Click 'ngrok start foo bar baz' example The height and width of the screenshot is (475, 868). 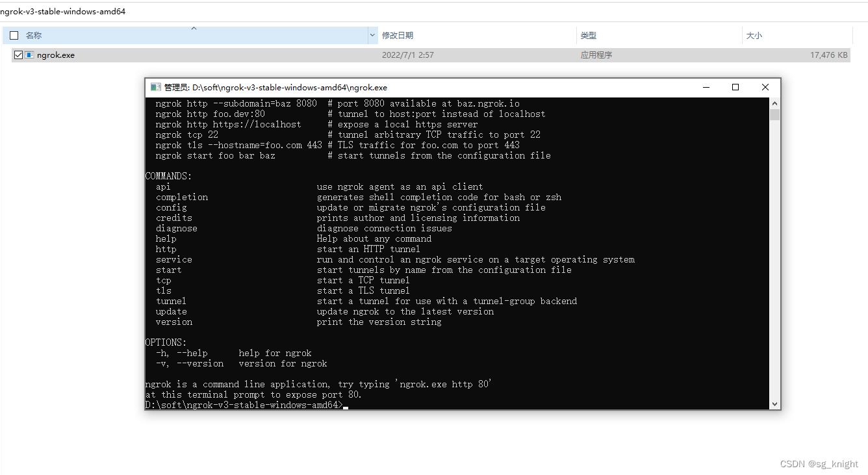click(x=216, y=155)
